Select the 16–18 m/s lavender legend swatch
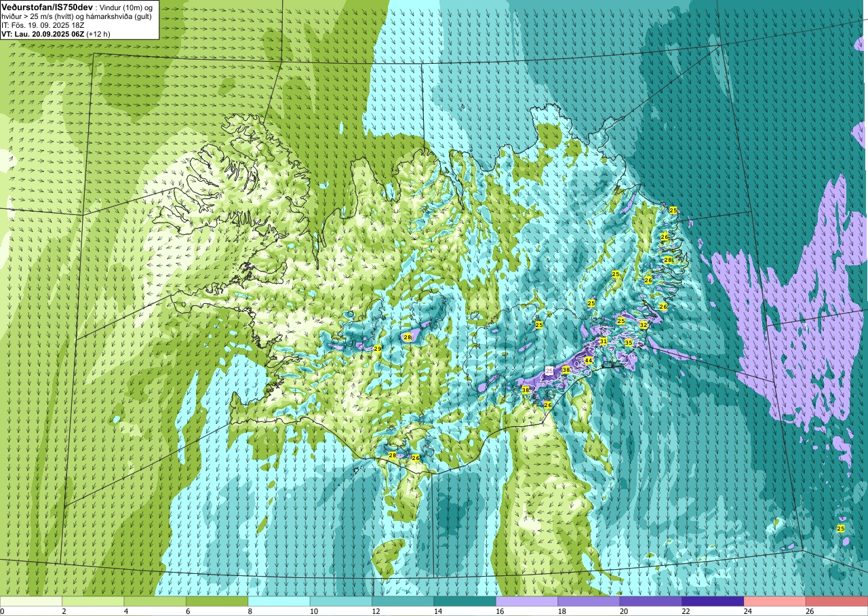This screenshot has height=616, width=868. (x=527, y=601)
